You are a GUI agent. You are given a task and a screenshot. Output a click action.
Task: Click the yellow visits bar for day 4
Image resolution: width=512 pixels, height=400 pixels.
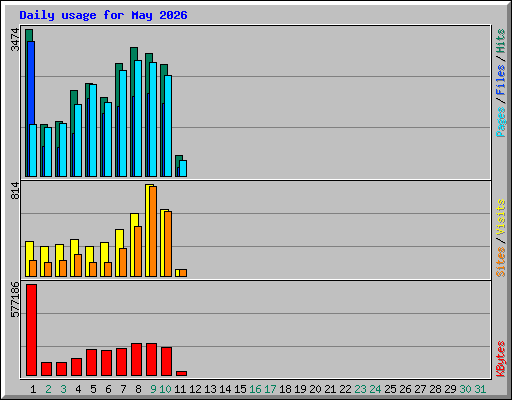pos(73,257)
